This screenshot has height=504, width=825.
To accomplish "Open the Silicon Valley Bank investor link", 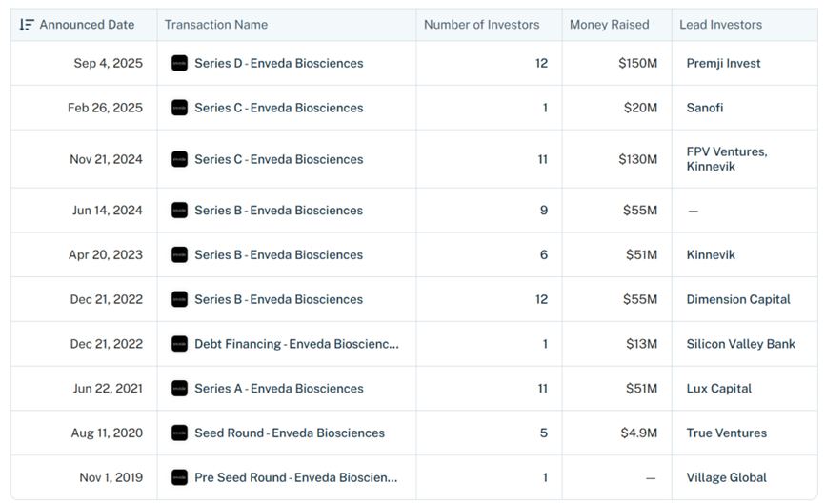I will click(x=741, y=344).
